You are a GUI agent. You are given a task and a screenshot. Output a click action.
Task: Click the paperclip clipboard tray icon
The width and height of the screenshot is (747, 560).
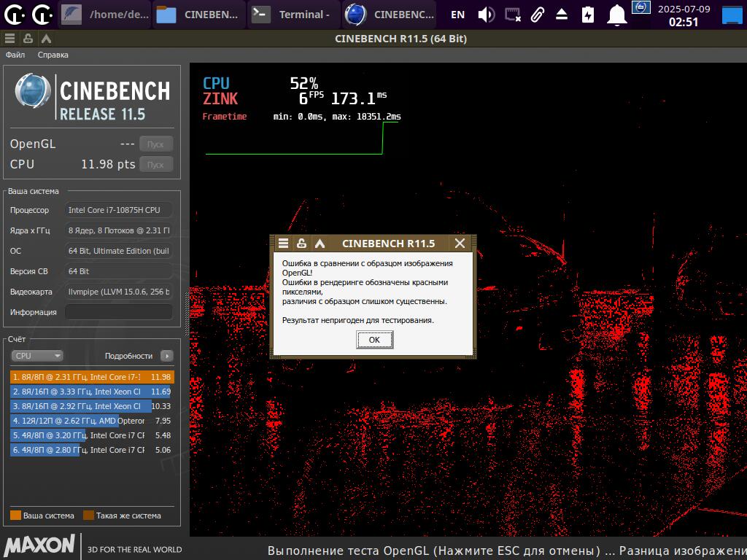(538, 15)
